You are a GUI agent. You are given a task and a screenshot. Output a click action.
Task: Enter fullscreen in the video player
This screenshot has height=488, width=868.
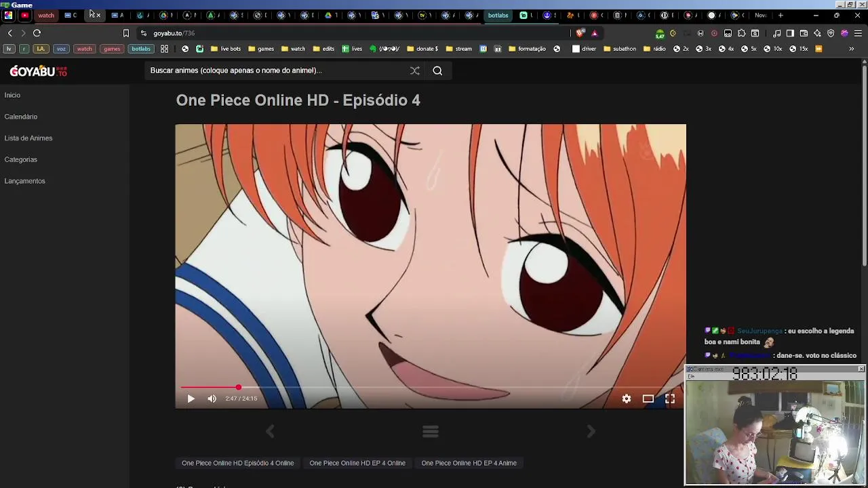click(670, 399)
